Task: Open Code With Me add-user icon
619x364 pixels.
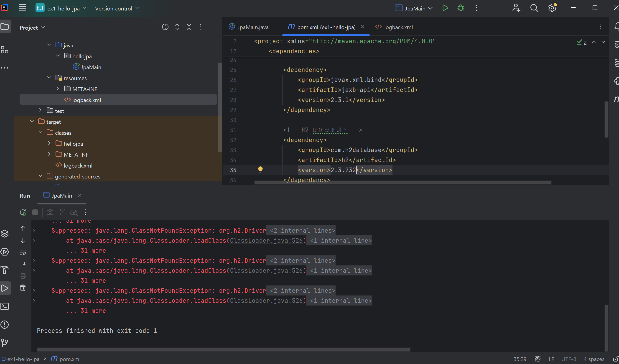Action: coord(516,8)
